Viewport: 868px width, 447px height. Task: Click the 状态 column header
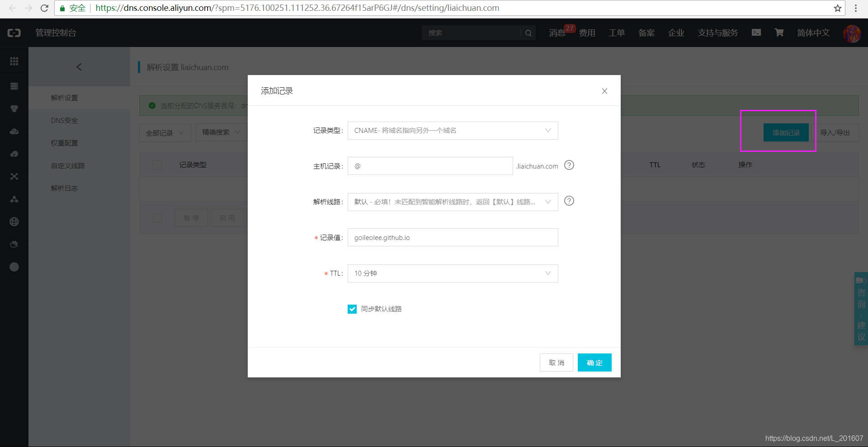(698, 165)
